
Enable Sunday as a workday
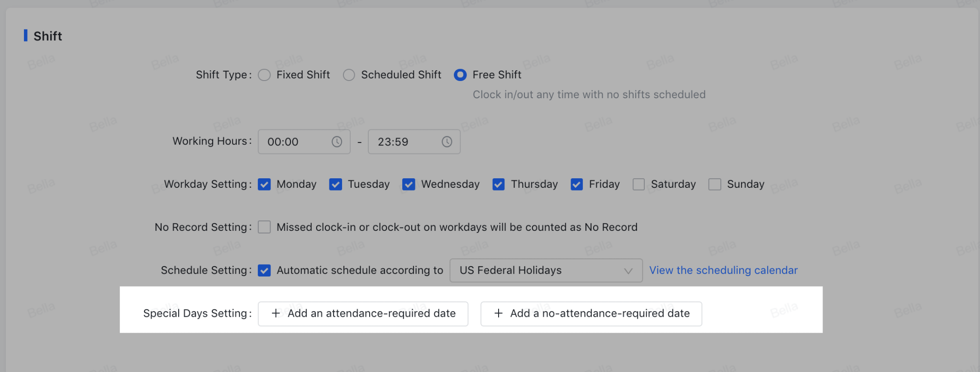click(x=715, y=184)
